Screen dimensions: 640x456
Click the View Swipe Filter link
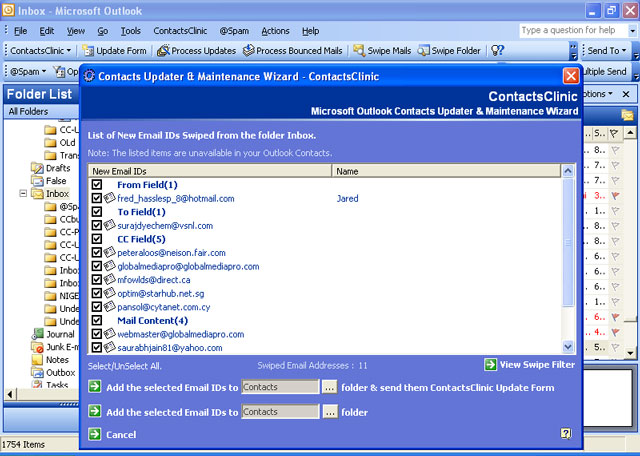click(537, 365)
